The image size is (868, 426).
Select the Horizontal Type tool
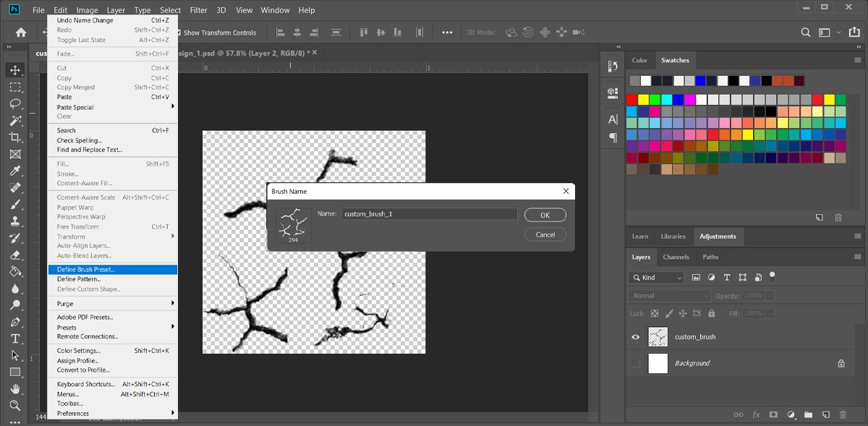point(15,338)
